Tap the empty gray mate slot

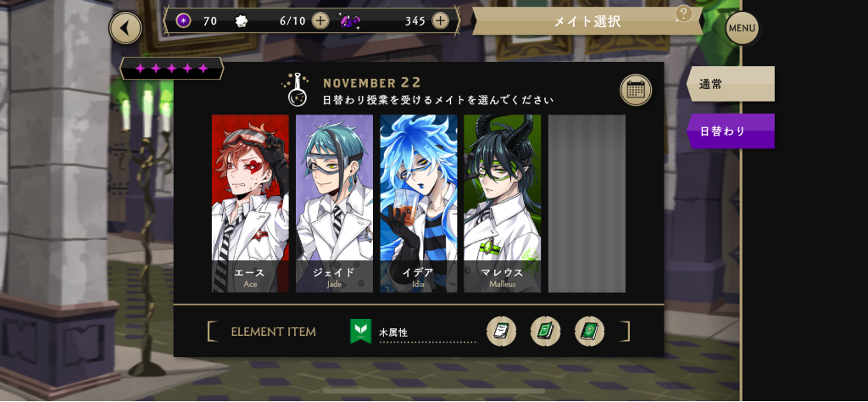click(x=587, y=204)
